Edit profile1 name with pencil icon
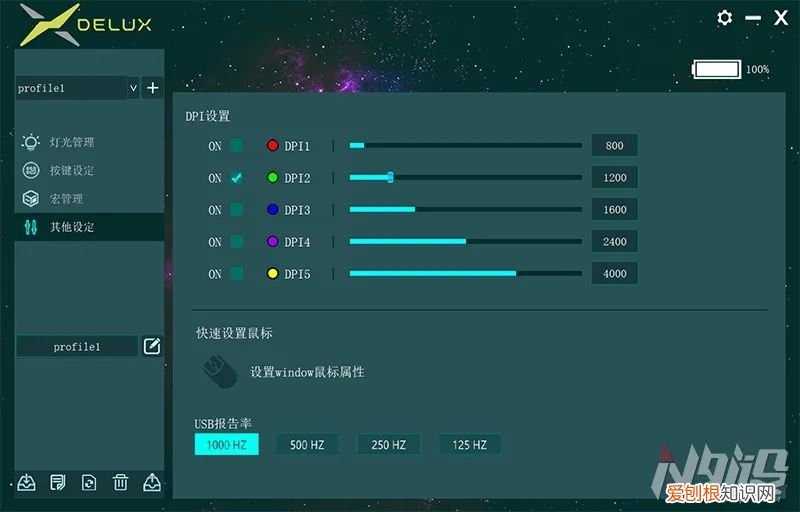The height and width of the screenshot is (512, 800). [152, 346]
